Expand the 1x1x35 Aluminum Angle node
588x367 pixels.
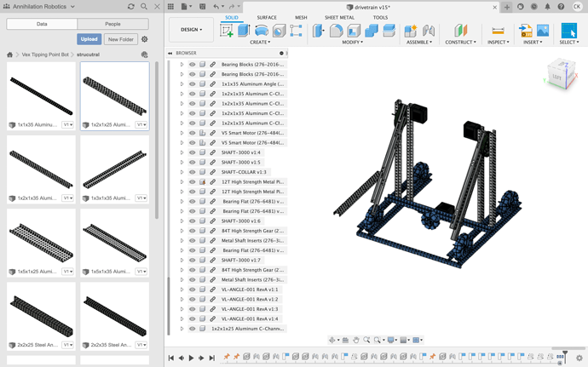[x=182, y=84]
